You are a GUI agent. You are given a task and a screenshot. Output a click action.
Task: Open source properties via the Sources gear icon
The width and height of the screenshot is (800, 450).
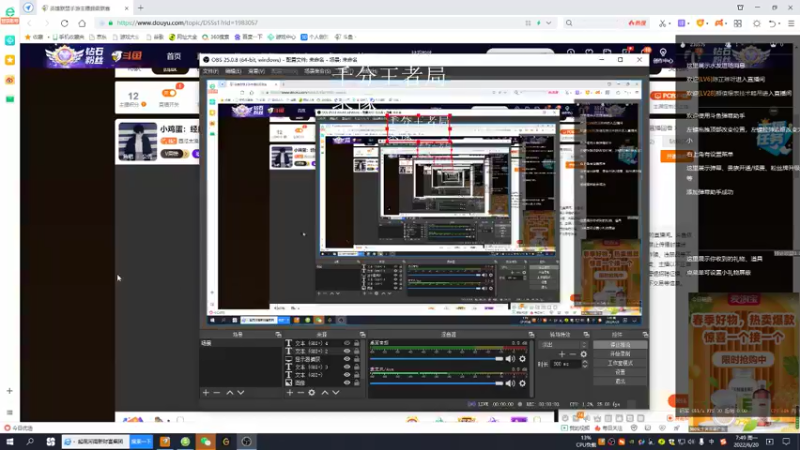click(312, 393)
